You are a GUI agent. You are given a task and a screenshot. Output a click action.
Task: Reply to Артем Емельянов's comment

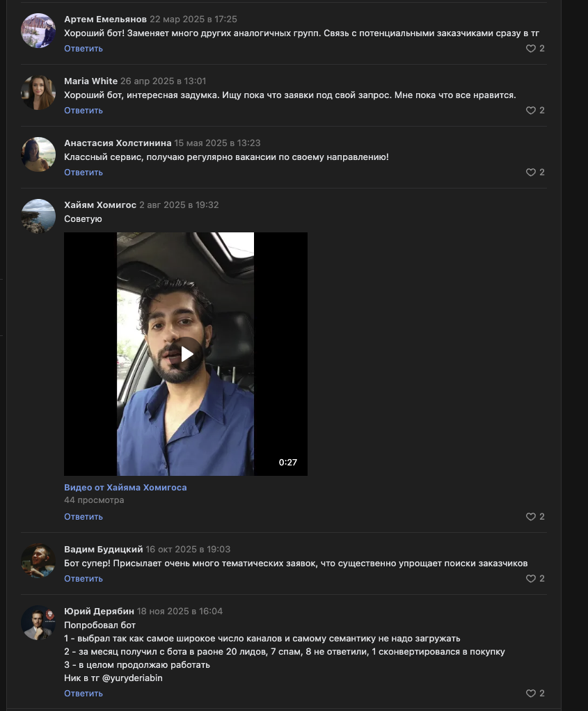(84, 49)
